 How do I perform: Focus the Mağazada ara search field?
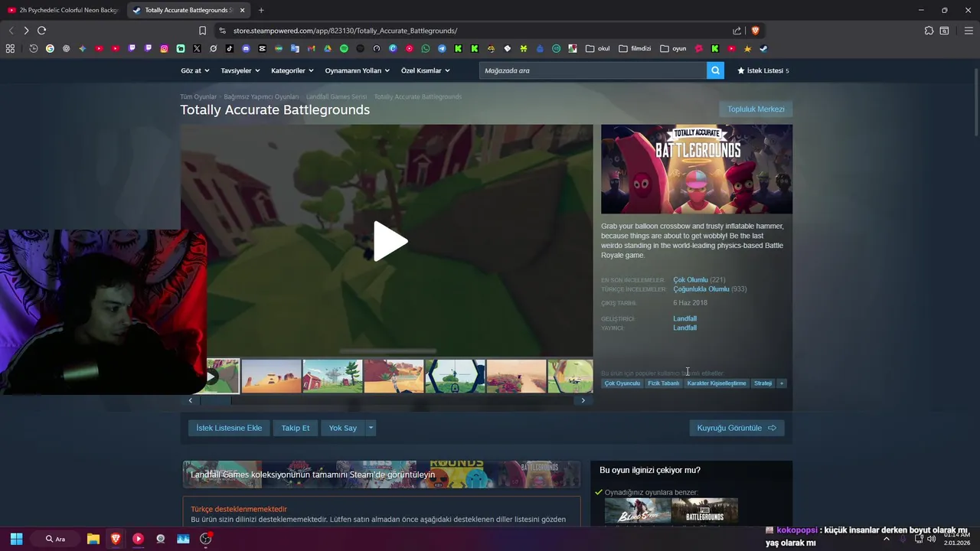[x=593, y=70]
